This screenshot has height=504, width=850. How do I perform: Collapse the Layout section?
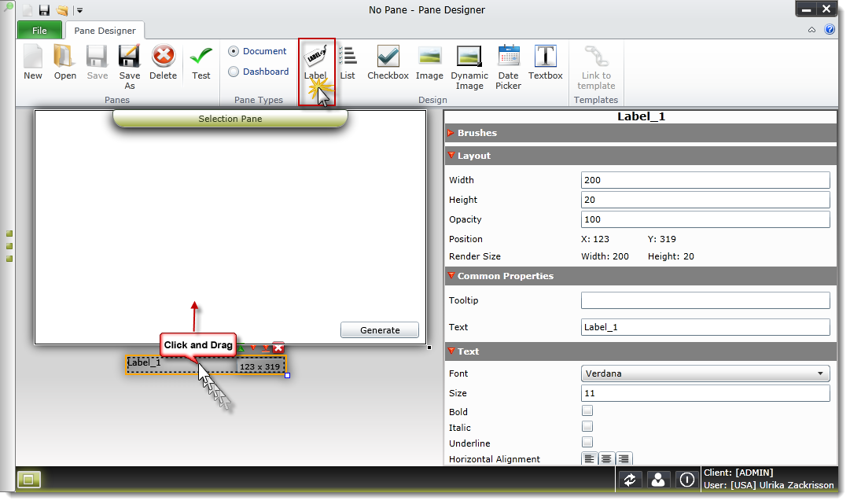451,155
